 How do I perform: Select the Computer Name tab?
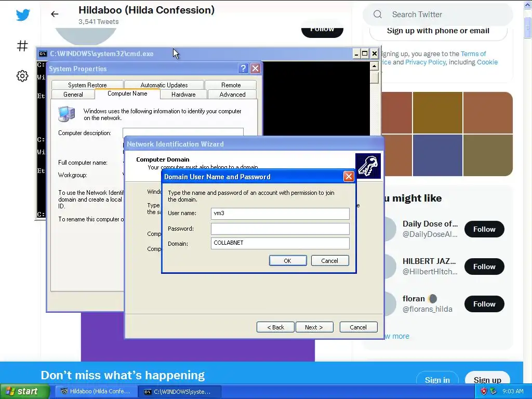click(x=127, y=94)
